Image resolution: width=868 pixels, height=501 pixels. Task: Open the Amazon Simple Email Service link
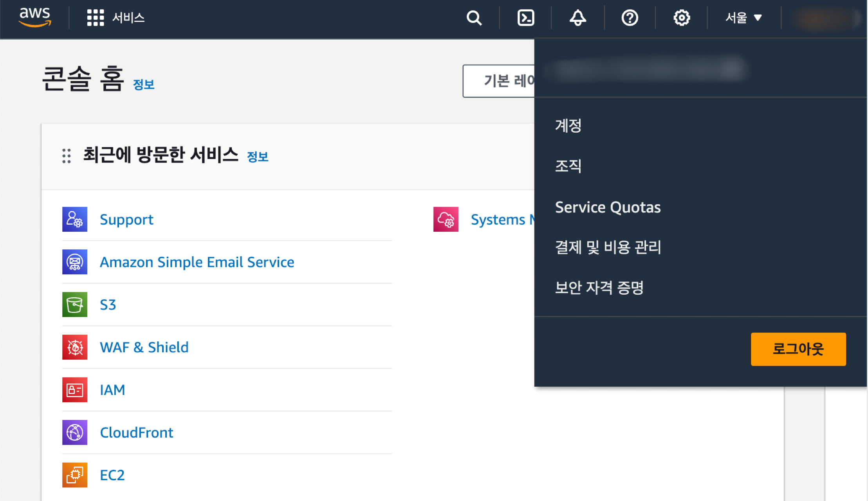197,262
